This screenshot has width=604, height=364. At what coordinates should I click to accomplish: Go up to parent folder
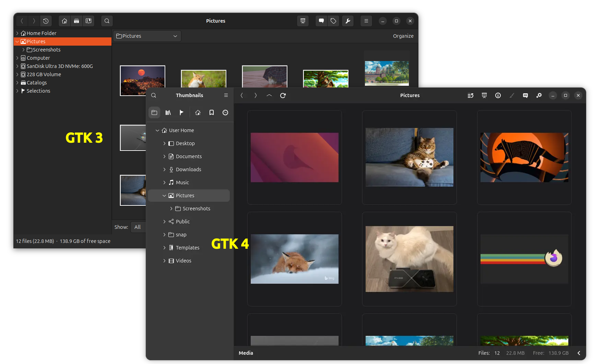pyautogui.click(x=269, y=95)
